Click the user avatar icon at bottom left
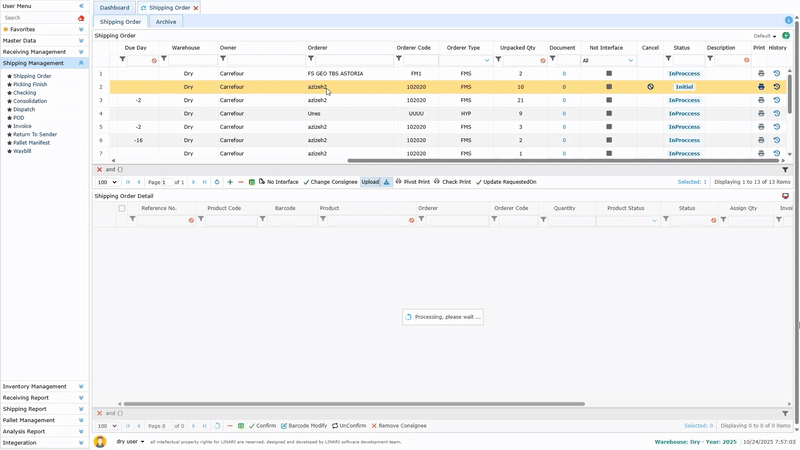 tap(100, 441)
